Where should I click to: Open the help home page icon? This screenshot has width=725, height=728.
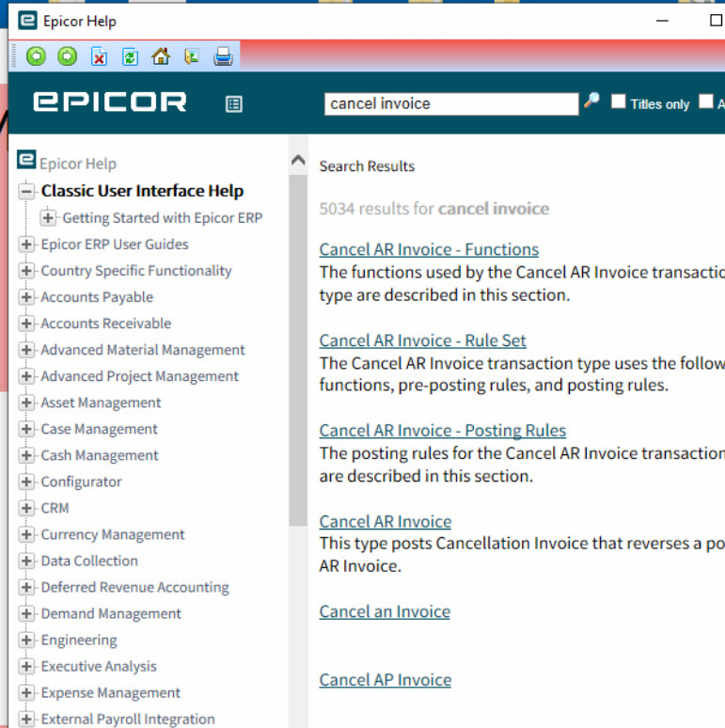pyautogui.click(x=161, y=56)
